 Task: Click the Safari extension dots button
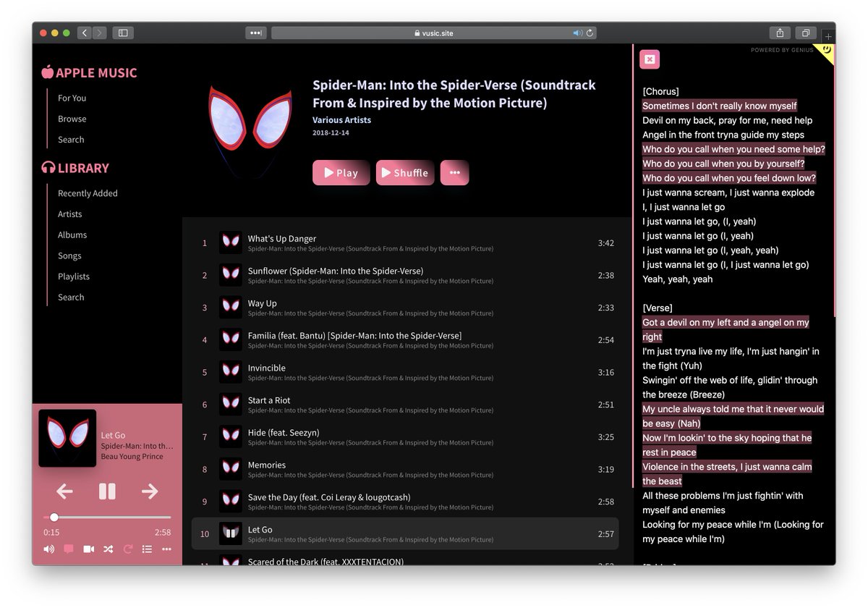[x=256, y=33]
